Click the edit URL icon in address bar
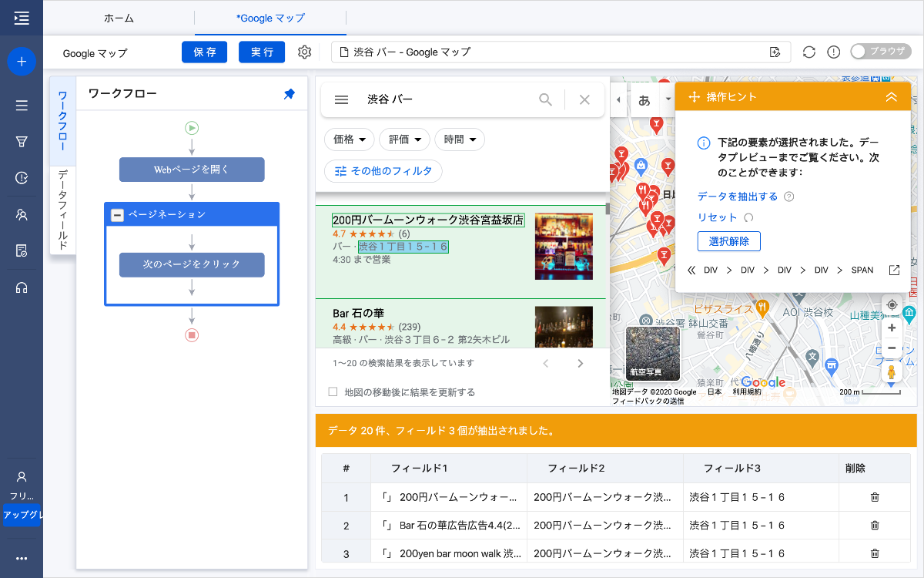 pyautogui.click(x=775, y=52)
